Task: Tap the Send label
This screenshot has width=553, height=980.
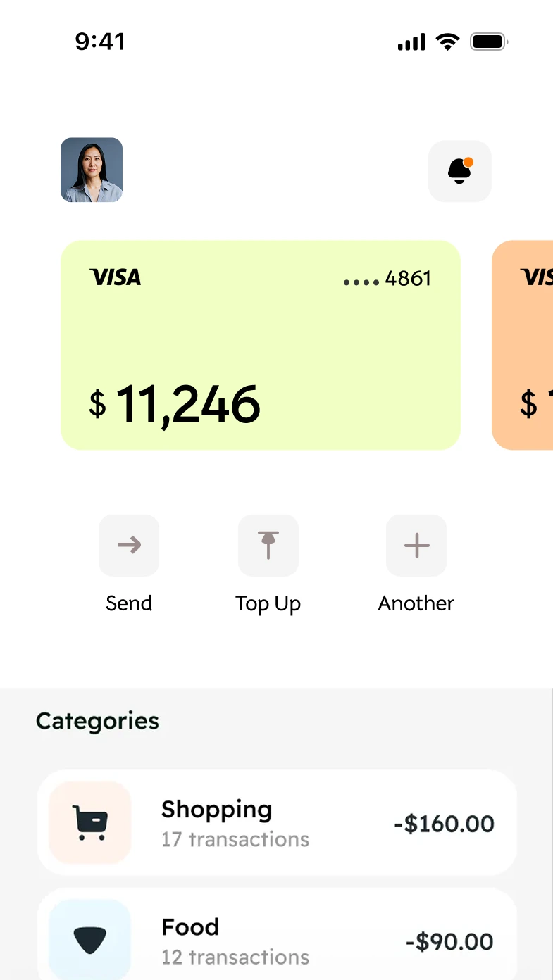Action: (x=129, y=603)
